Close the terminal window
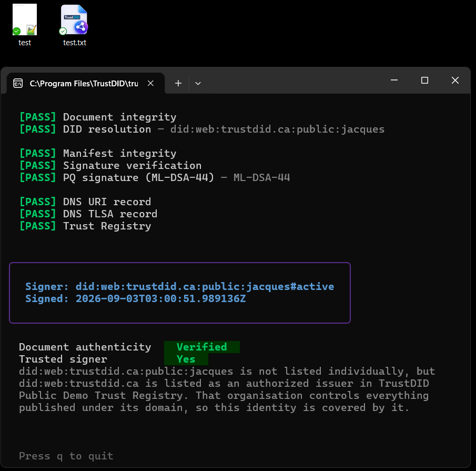Screen dimensions: 476x471 pos(455,80)
